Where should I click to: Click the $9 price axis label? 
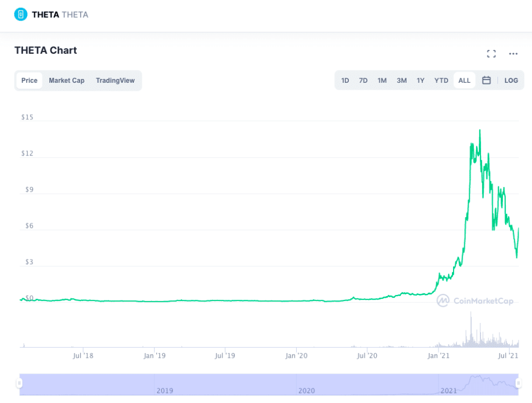pos(29,190)
